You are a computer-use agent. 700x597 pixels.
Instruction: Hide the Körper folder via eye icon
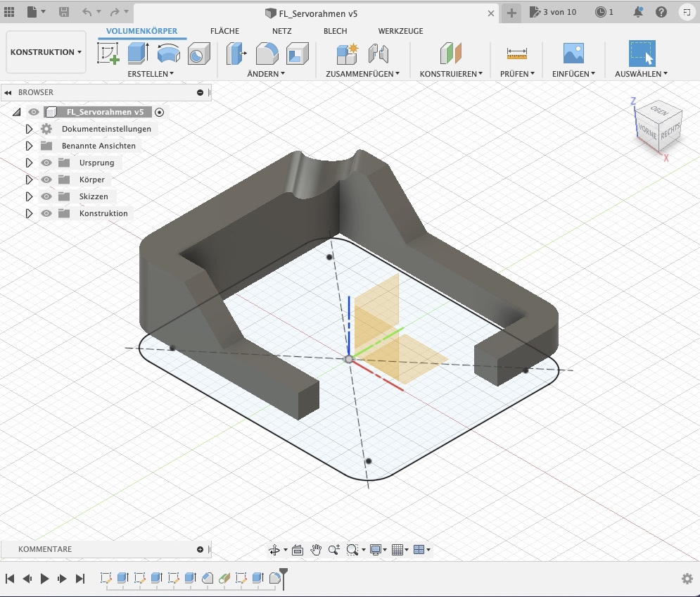(47, 180)
